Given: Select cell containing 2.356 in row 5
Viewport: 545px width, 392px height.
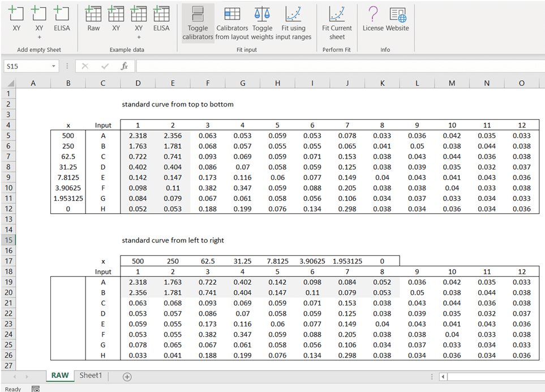Looking at the screenshot, I should coord(173,136).
